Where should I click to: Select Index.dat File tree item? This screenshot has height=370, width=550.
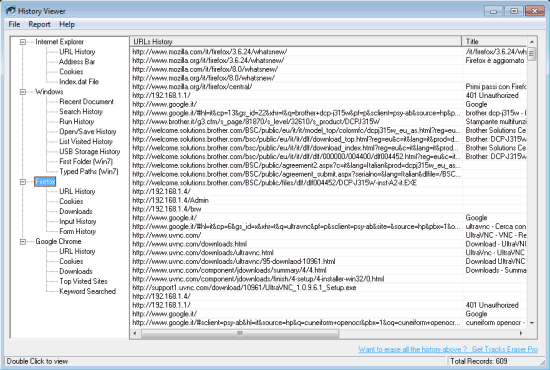(x=79, y=82)
